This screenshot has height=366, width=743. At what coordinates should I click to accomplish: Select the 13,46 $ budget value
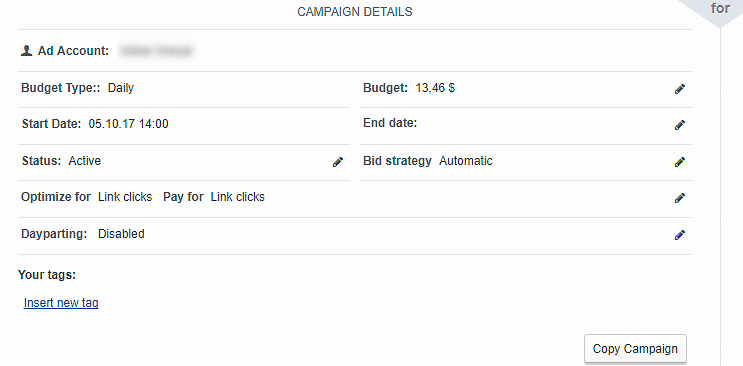(x=435, y=88)
